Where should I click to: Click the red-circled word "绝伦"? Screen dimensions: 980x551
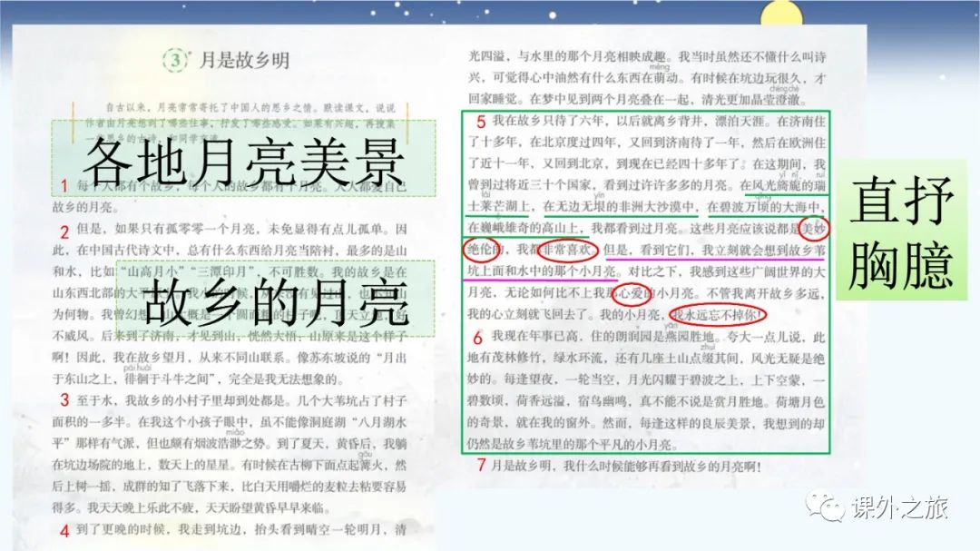pyautogui.click(x=481, y=251)
